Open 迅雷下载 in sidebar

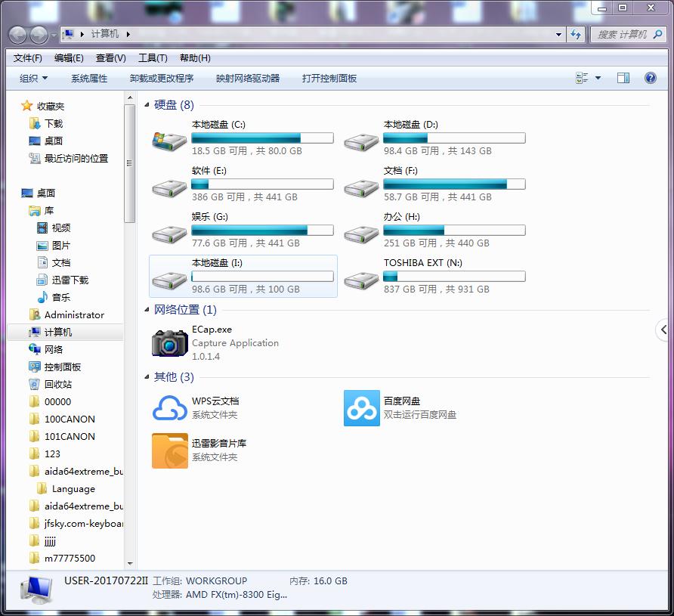point(70,280)
